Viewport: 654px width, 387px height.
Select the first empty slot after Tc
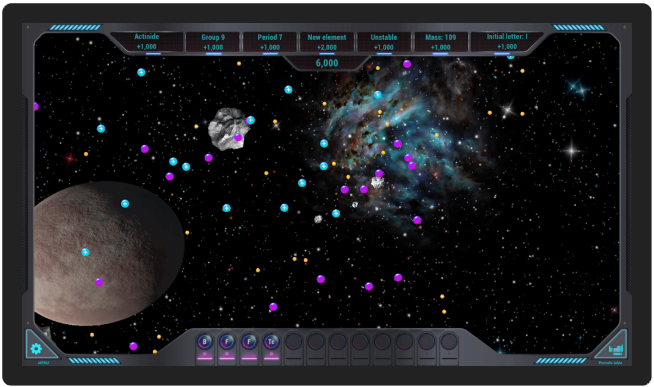[x=294, y=342]
